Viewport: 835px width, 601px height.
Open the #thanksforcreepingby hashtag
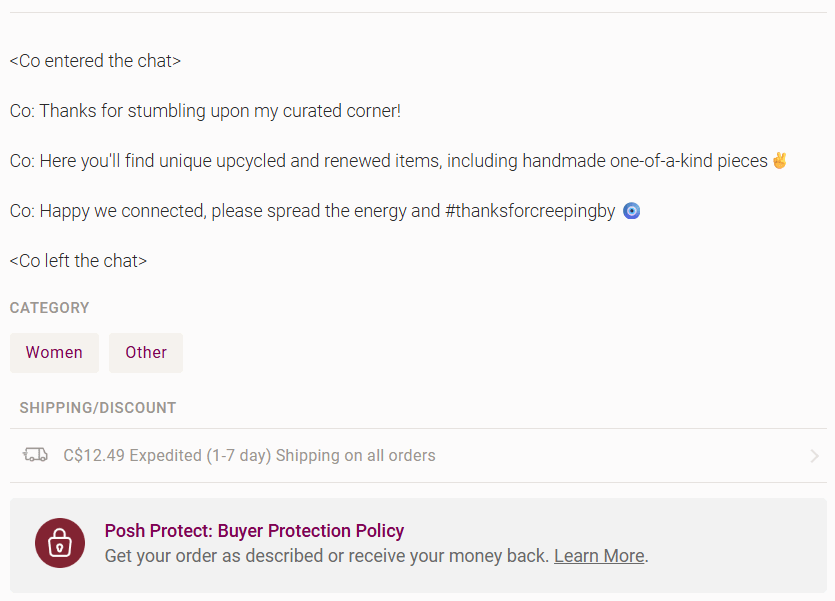pyautogui.click(x=530, y=211)
